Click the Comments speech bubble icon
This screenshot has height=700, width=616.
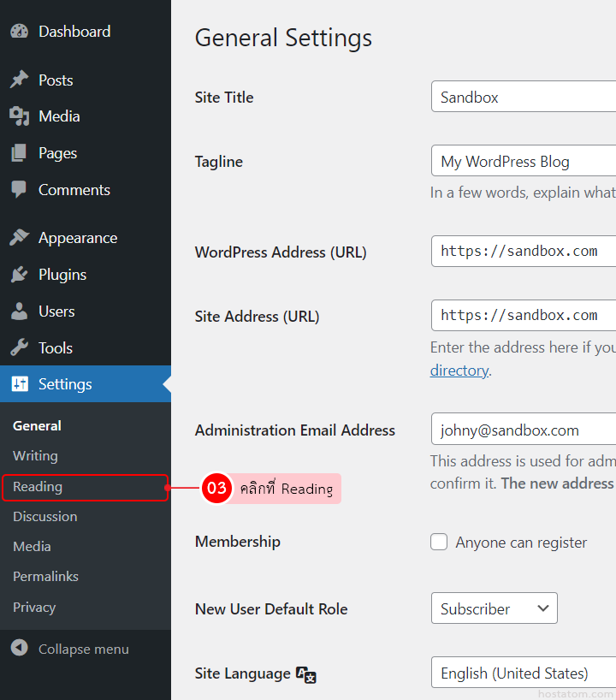click(x=20, y=190)
